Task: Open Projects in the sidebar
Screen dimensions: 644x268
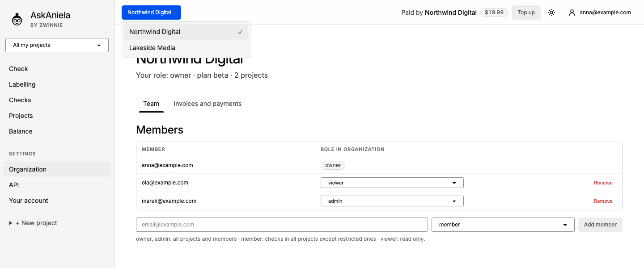Action: (57, 116)
